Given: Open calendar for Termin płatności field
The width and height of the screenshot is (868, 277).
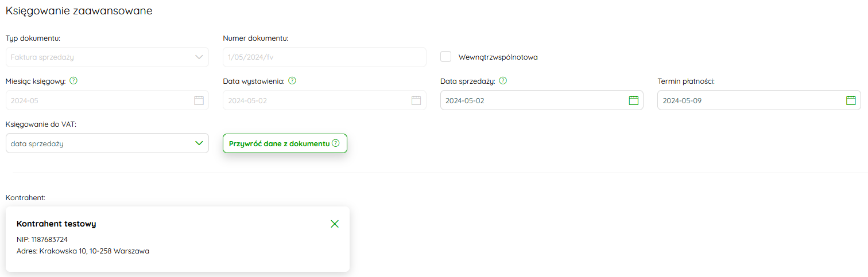Looking at the screenshot, I should pos(851,100).
